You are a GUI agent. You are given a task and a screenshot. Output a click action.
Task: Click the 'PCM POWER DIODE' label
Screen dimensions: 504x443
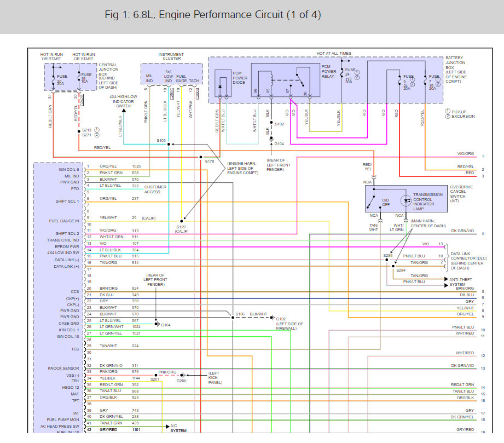tap(240, 78)
